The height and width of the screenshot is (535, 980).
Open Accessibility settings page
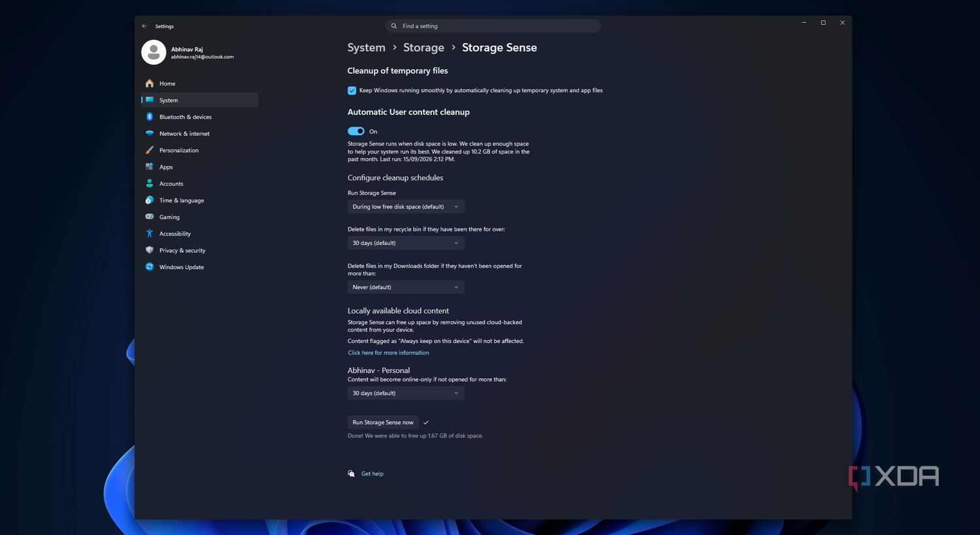(199, 234)
